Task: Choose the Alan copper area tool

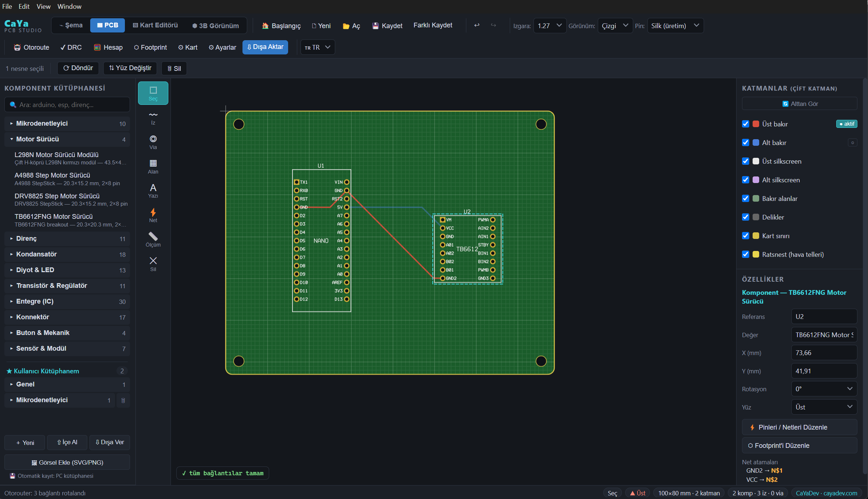Action: click(x=153, y=167)
